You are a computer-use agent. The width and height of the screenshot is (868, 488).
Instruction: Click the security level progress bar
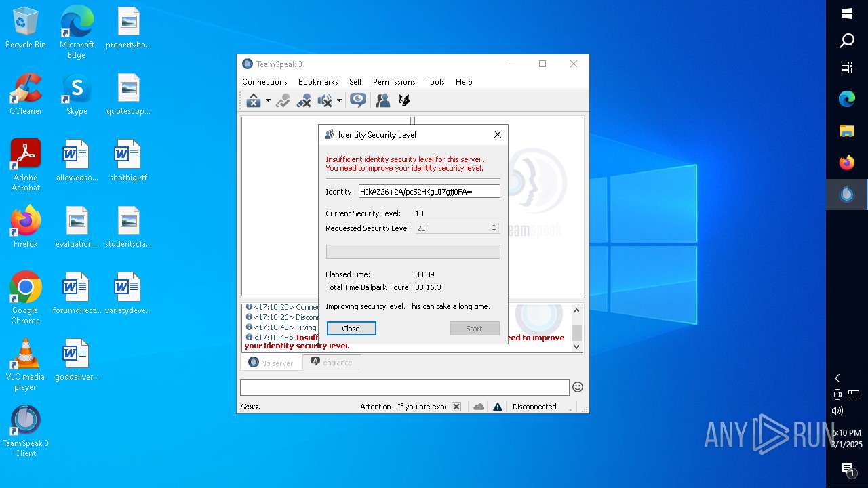tap(413, 252)
